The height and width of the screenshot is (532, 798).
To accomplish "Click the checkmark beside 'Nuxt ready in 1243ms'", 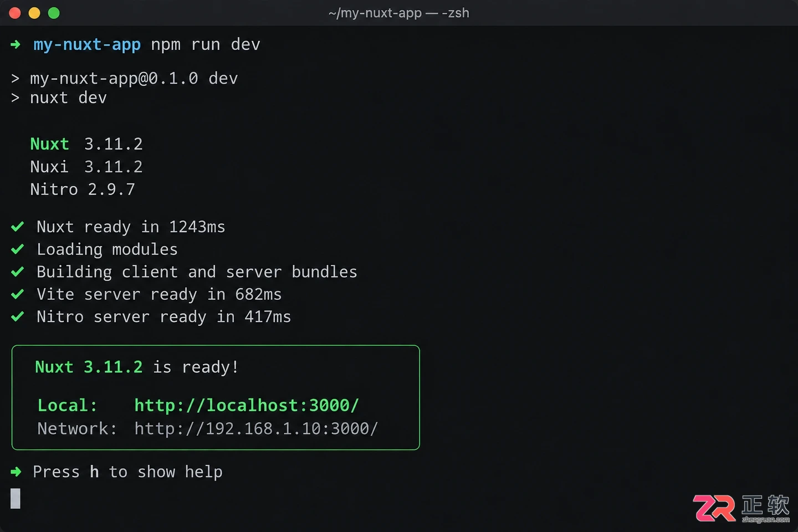I will [17, 227].
